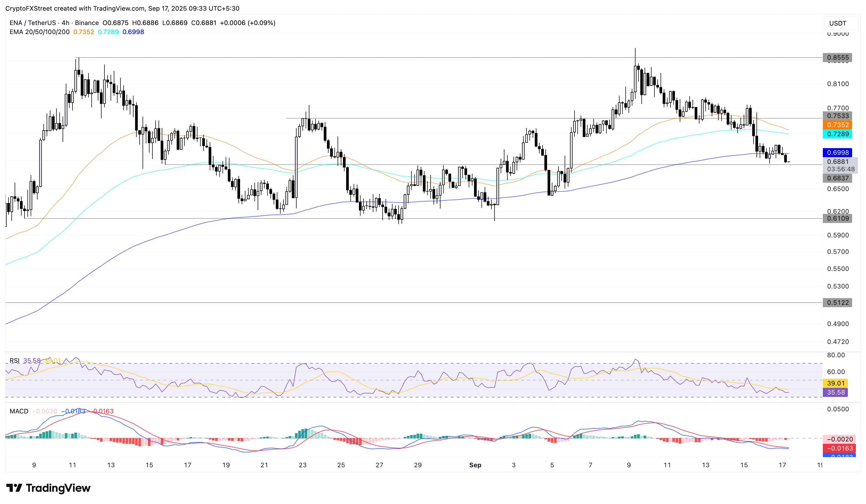Click the Sep month marker on time axis
Viewport: 866px width, 504px height.
click(x=475, y=465)
